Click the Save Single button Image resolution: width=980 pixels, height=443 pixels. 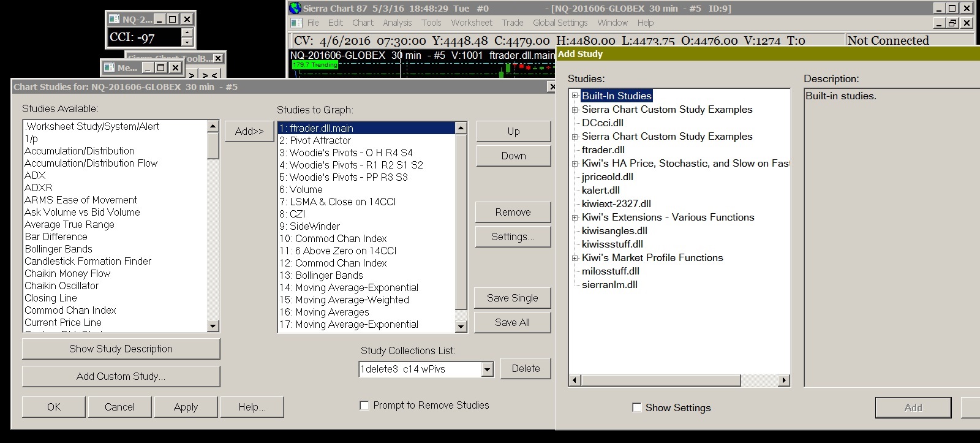pyautogui.click(x=513, y=298)
